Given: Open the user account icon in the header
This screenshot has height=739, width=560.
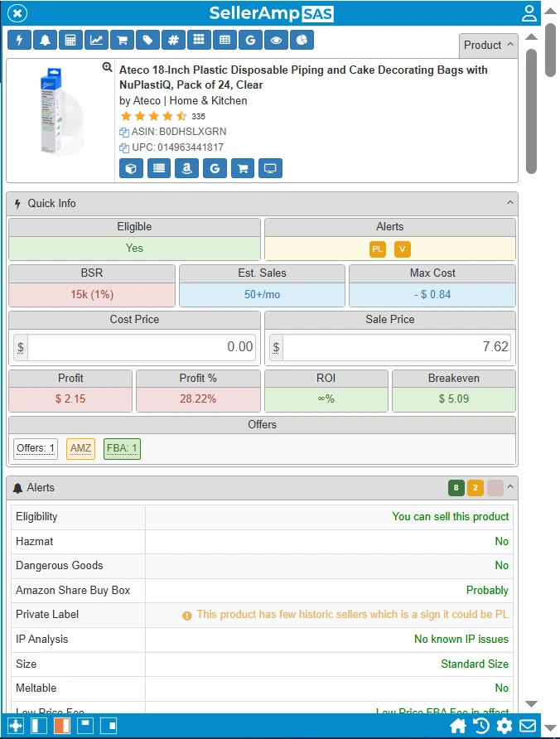Looking at the screenshot, I should [529, 13].
